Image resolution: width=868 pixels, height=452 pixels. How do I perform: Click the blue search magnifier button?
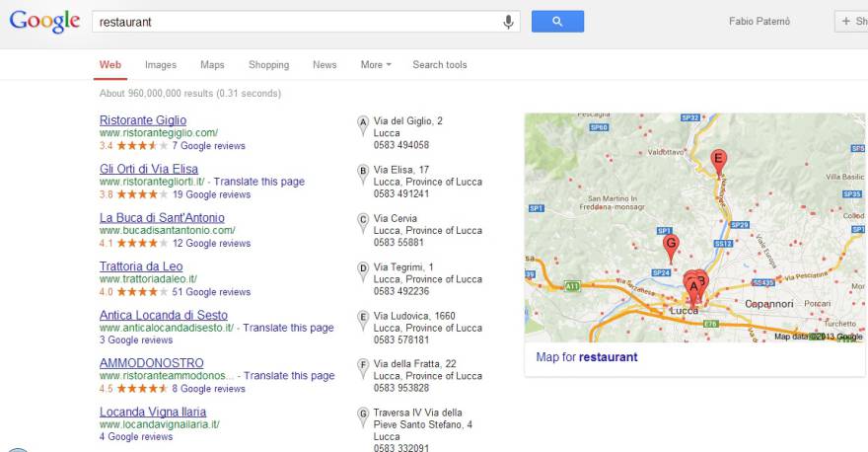557,22
